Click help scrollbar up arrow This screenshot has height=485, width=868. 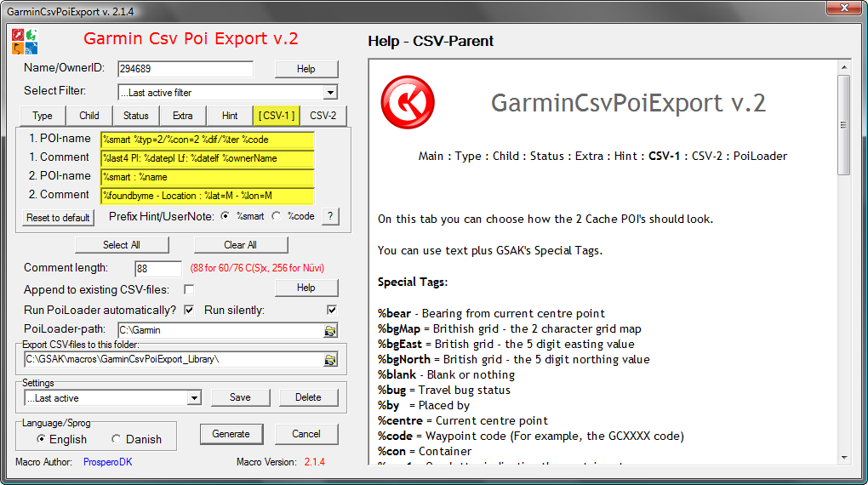pos(843,67)
